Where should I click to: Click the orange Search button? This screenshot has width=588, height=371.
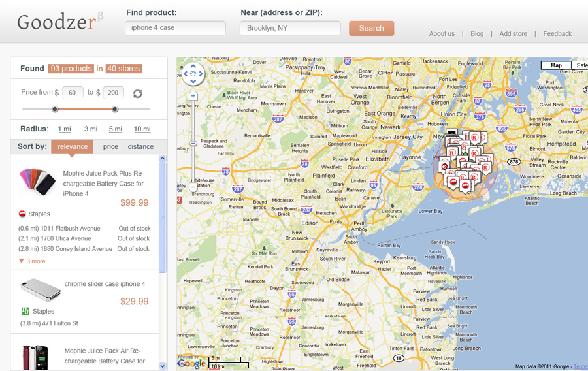tap(371, 28)
